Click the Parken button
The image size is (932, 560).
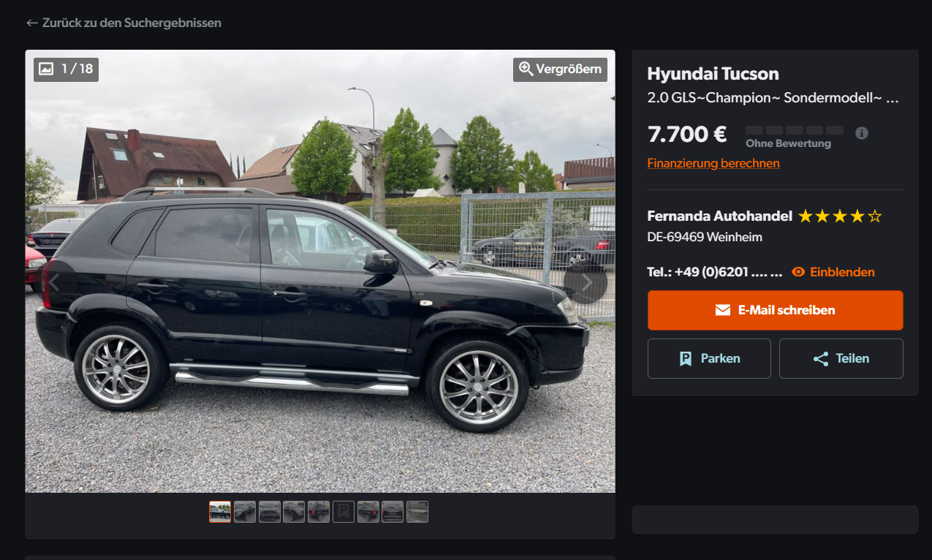(x=709, y=358)
